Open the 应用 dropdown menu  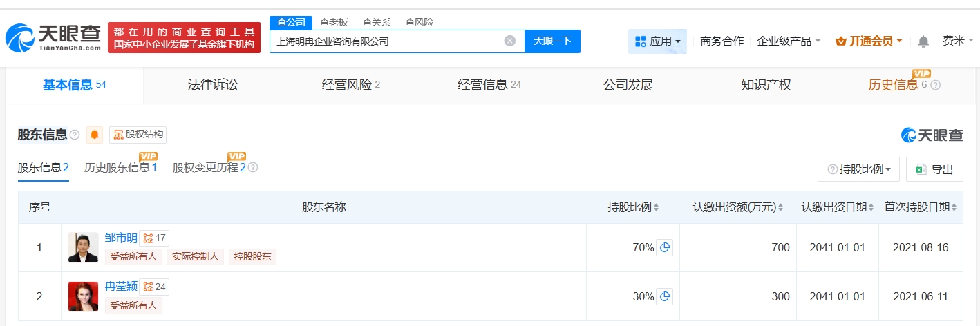[657, 41]
